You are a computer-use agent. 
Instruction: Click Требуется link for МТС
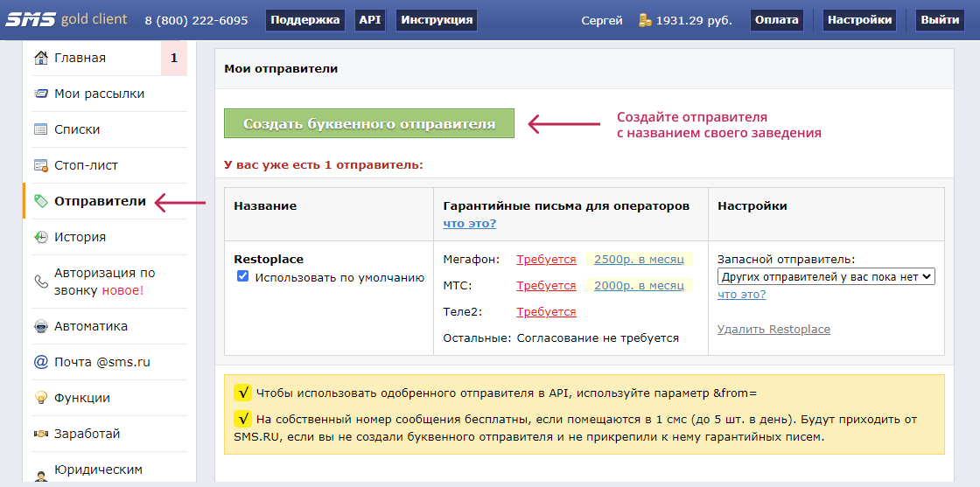pos(546,285)
